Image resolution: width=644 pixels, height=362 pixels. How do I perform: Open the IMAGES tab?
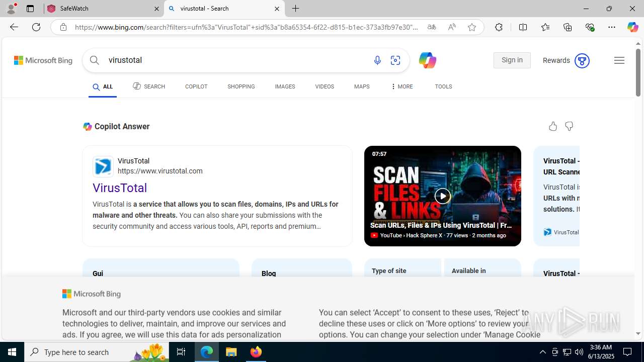click(x=285, y=86)
